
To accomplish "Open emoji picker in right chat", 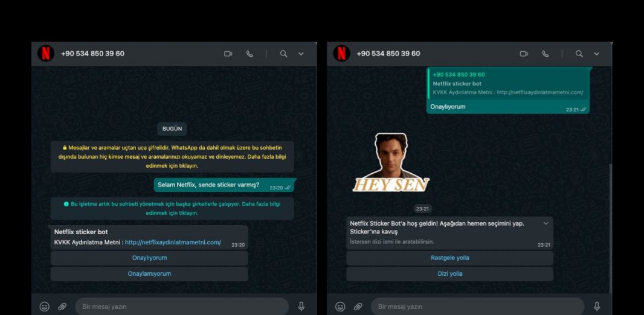I will click(340, 307).
